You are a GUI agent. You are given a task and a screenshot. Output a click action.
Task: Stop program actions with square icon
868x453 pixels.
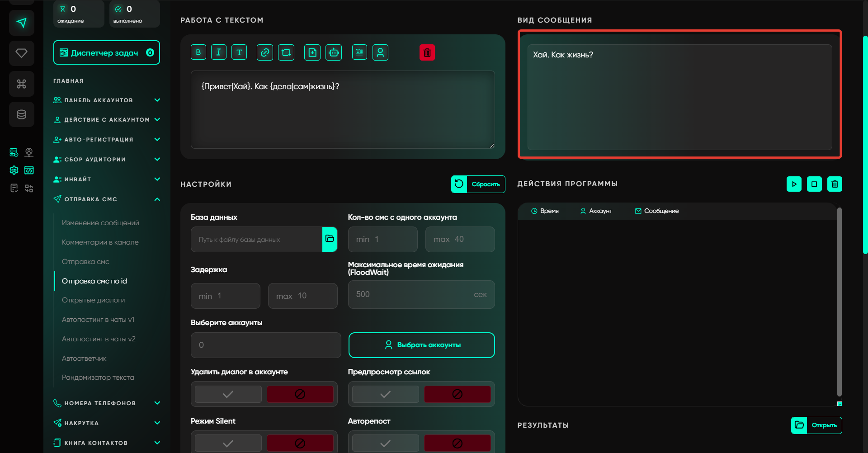(814, 184)
